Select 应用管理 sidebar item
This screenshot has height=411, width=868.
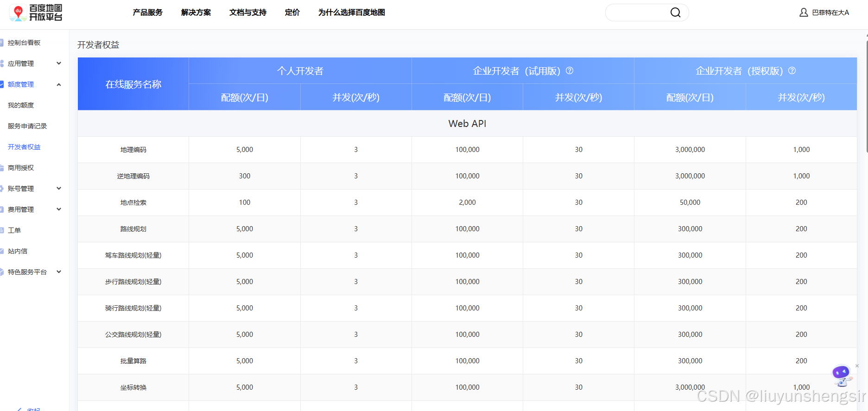pos(21,63)
